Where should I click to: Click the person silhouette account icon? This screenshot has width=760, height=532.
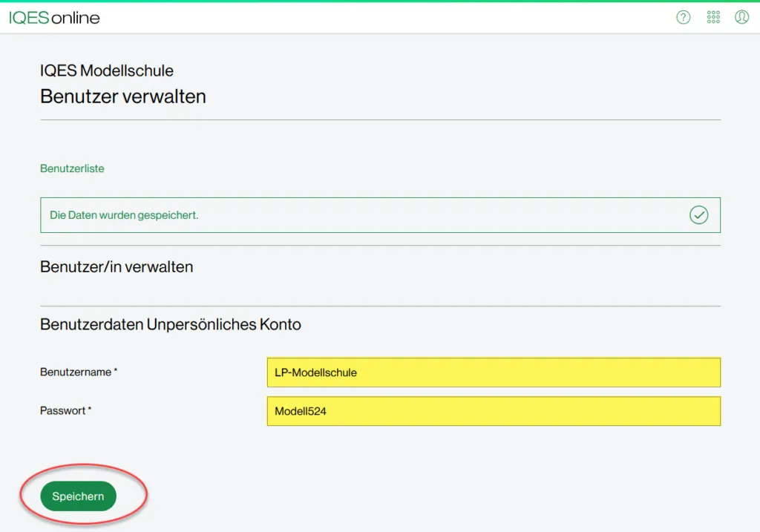click(x=741, y=17)
